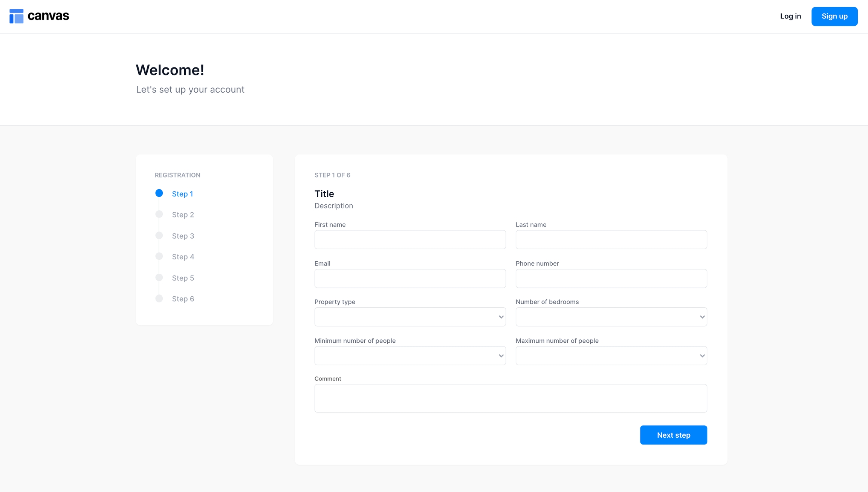Expand the Number of bedrooms dropdown
Image resolution: width=868 pixels, height=492 pixels.
611,317
